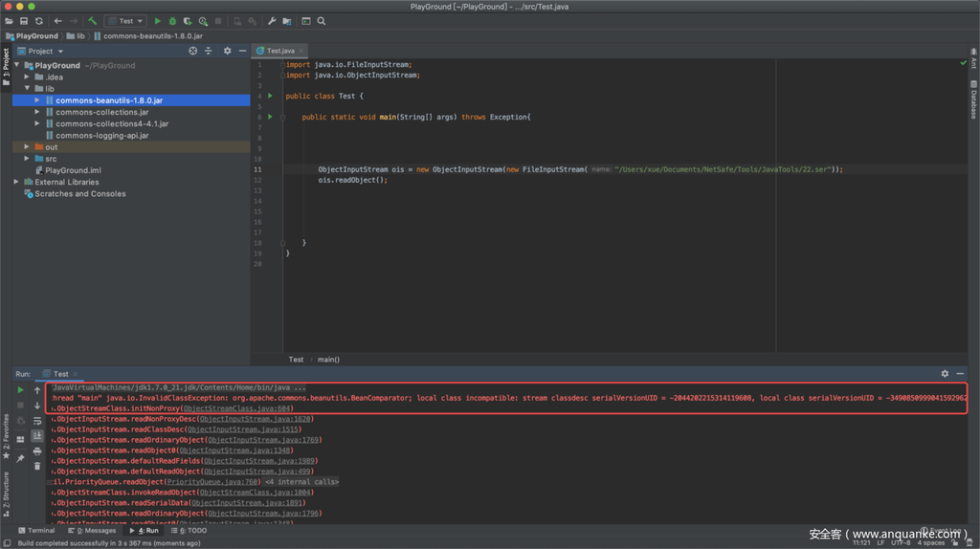This screenshot has height=549, width=980.
Task: Click the green Run button in toolbar
Action: 158,21
